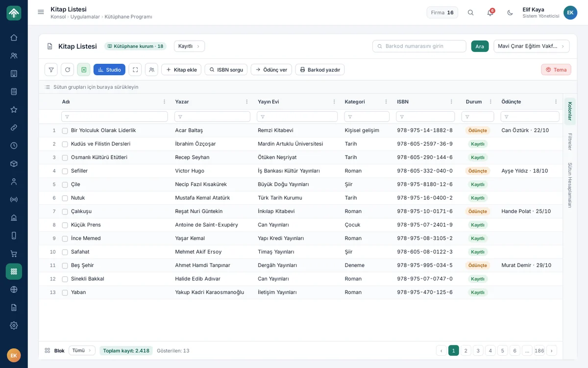This screenshot has height=368, width=588.
Task: Check the box for Sefiller row
Action: coord(65,171)
